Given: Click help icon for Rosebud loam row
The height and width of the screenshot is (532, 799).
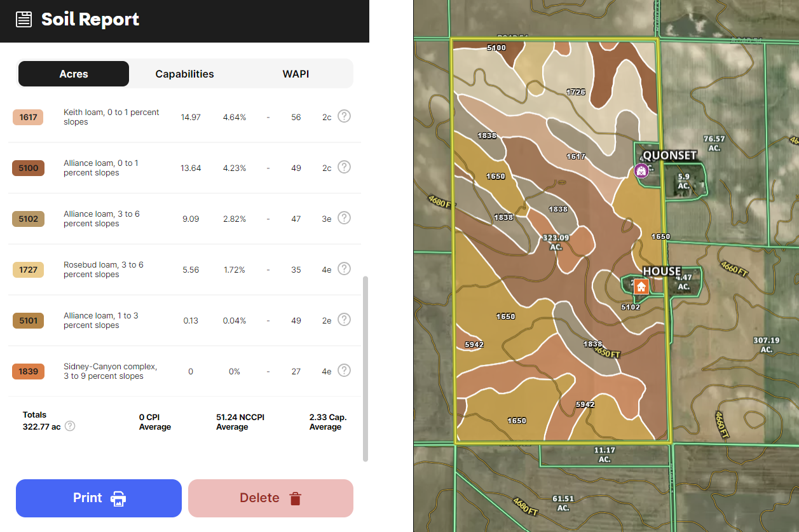Looking at the screenshot, I should point(344,269).
